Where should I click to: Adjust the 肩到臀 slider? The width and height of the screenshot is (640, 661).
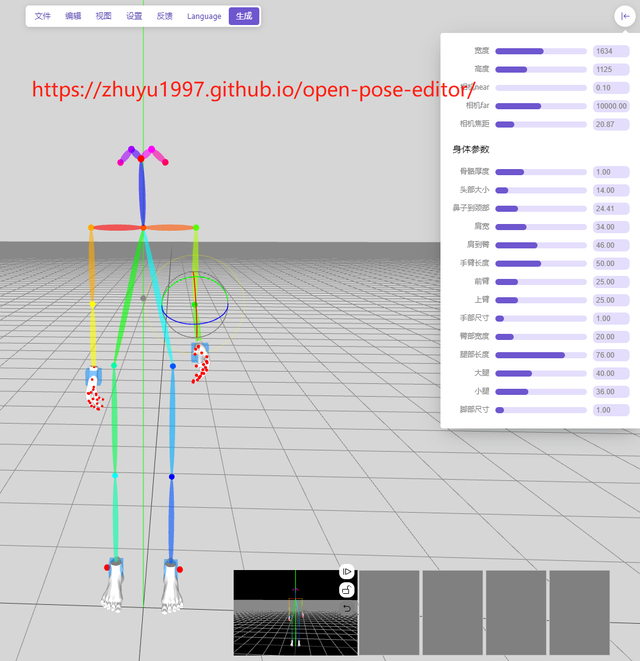(541, 245)
